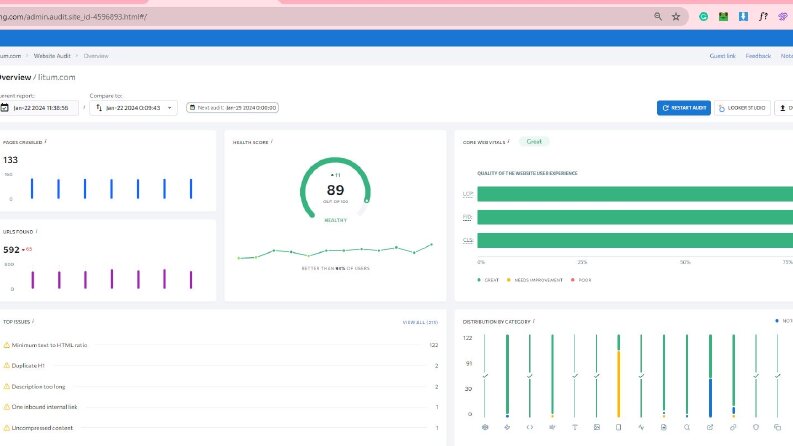
Task: Open the Feedback link
Action: [758, 56]
